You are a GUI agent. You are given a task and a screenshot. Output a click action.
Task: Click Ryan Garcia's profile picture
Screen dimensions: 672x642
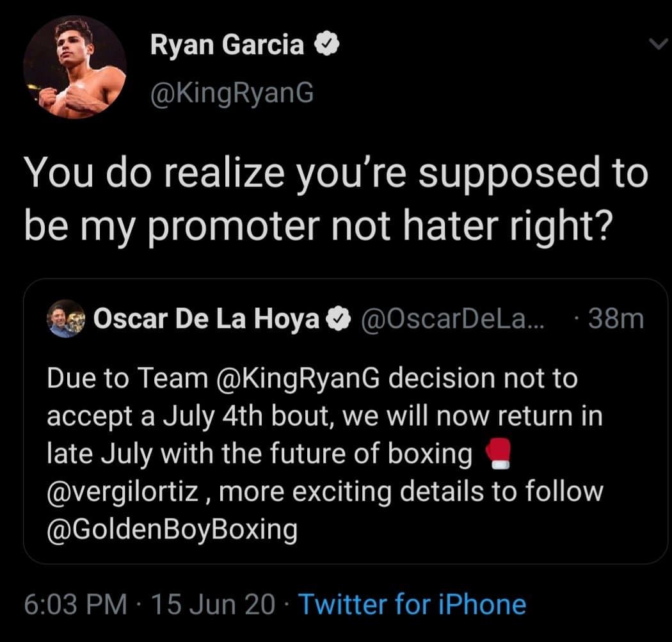coord(75,68)
